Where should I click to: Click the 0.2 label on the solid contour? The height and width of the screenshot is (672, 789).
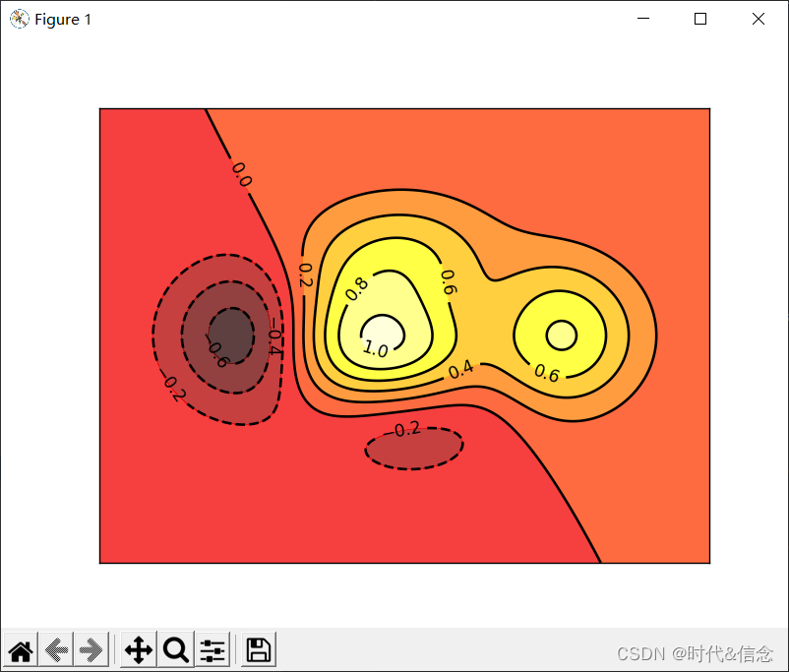coord(305,275)
